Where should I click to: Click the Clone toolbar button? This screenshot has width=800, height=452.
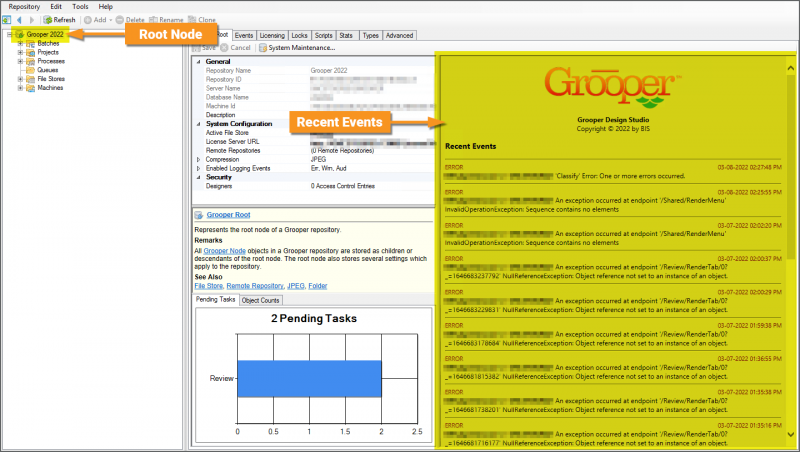click(202, 20)
